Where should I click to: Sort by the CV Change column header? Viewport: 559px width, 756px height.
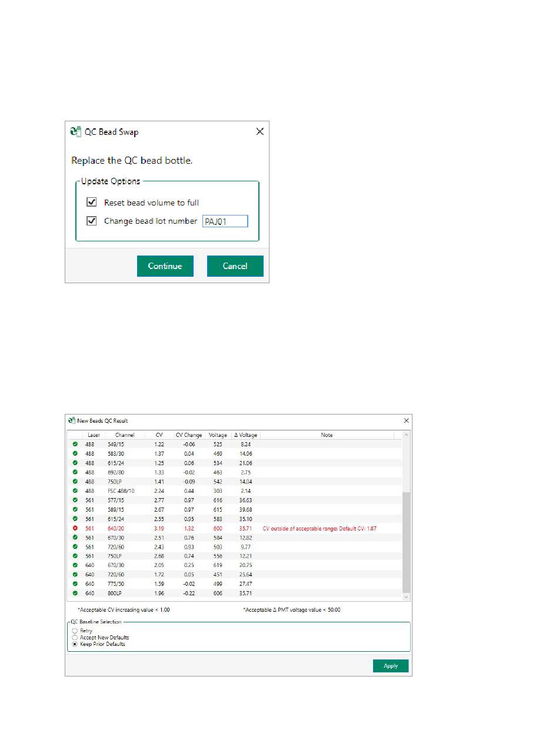(x=188, y=435)
